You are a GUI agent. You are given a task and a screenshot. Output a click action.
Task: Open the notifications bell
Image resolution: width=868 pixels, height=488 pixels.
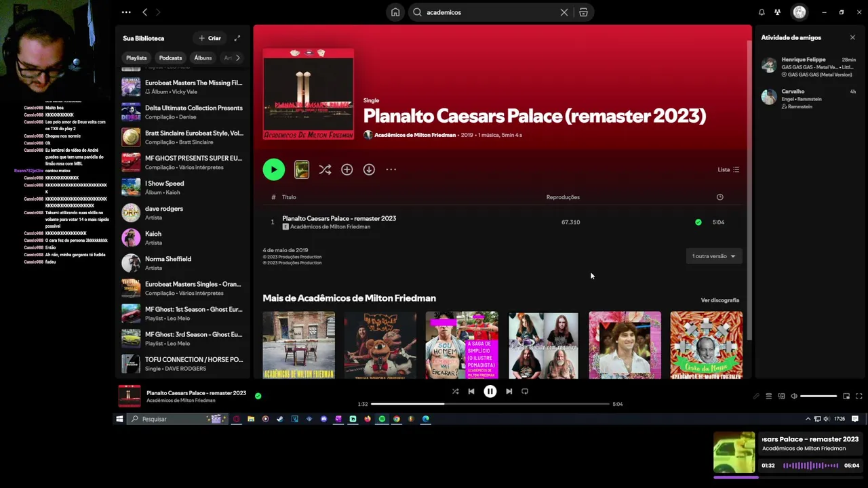coord(762,12)
